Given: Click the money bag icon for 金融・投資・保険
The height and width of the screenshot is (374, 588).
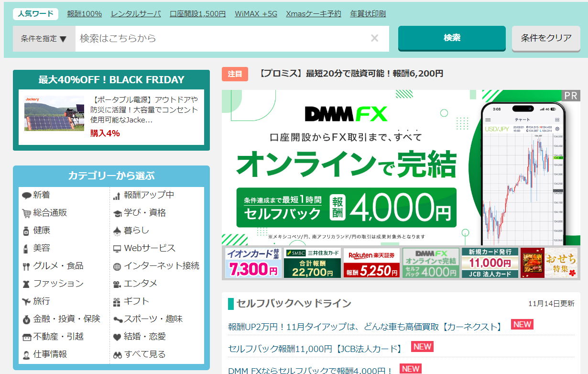Looking at the screenshot, I should click(26, 319).
